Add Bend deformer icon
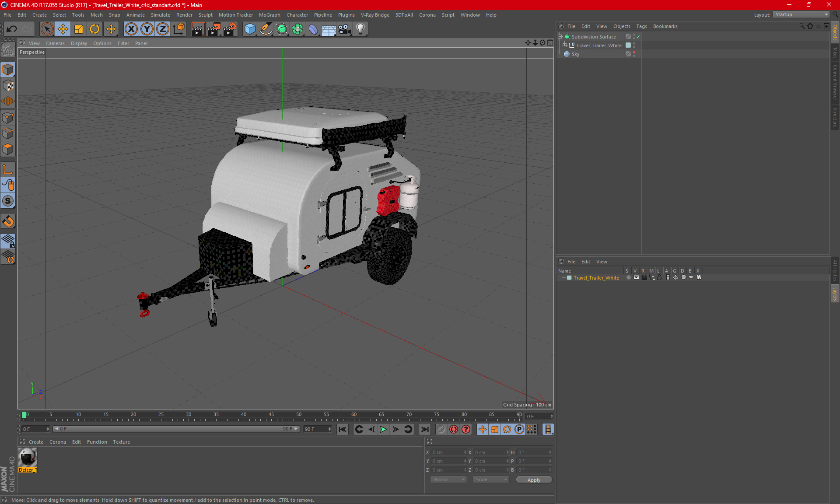This screenshot has height=504, width=840. click(x=313, y=29)
